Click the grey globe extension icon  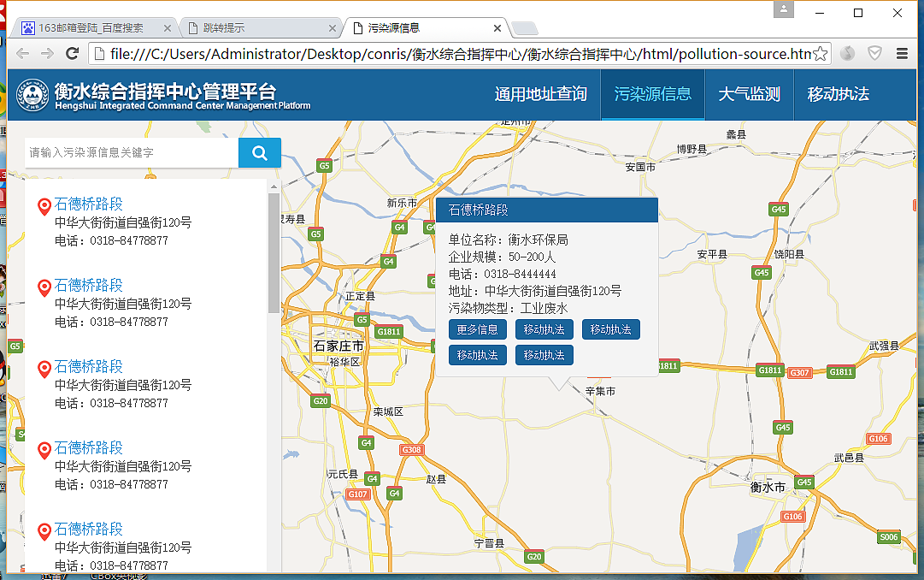coord(847,54)
